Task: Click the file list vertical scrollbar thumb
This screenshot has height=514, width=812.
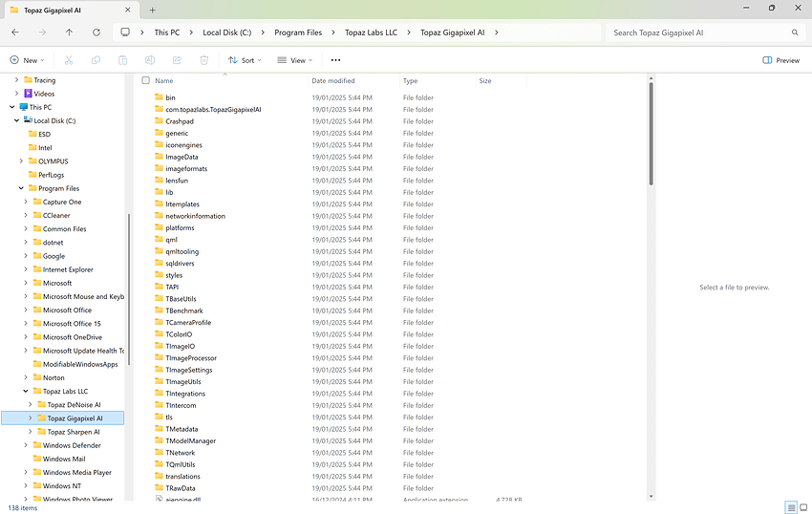Action: [651, 134]
